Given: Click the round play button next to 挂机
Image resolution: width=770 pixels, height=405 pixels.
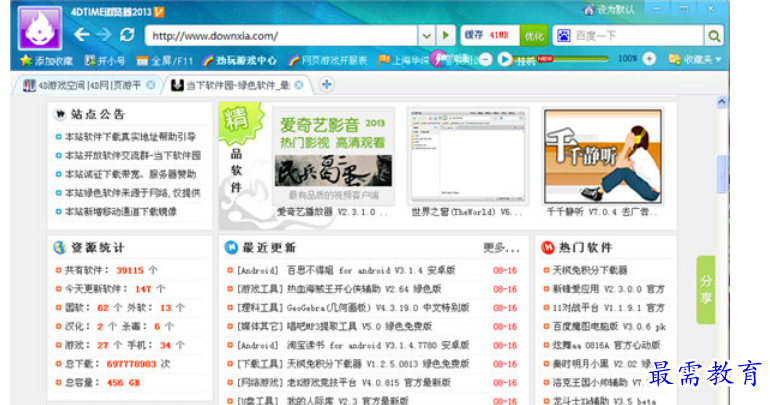Looking at the screenshot, I should [x=504, y=60].
